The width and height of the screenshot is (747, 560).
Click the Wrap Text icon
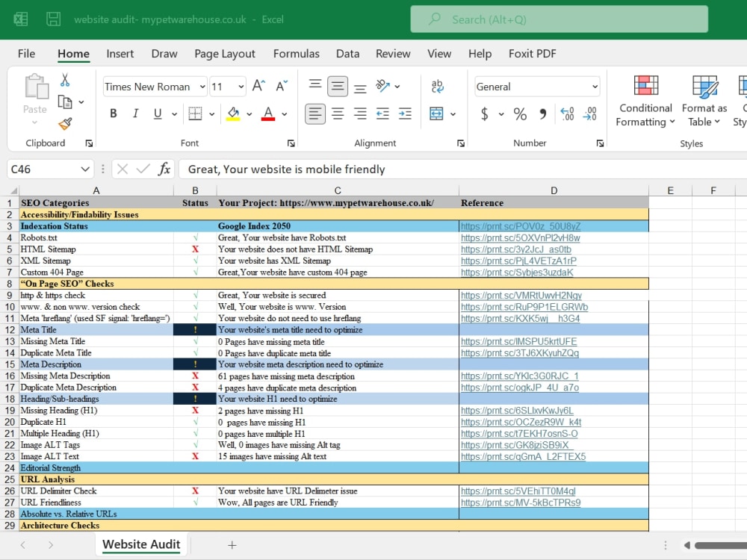[x=437, y=86]
